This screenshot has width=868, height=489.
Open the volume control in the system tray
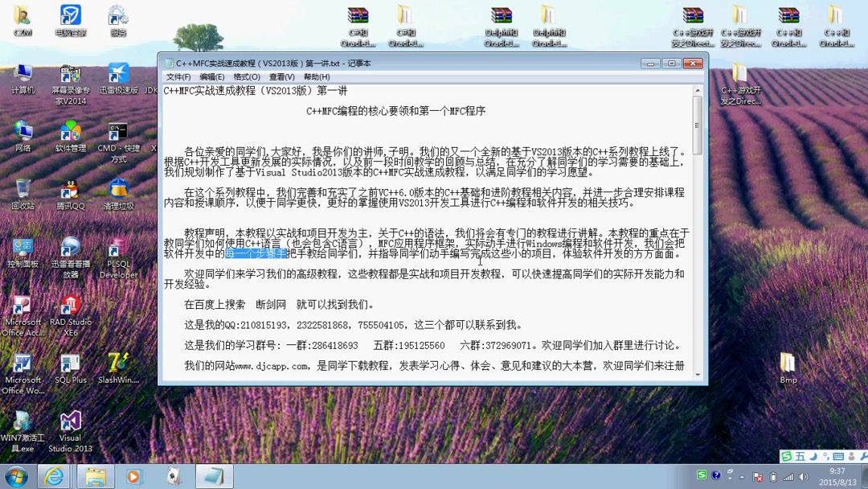pos(802,476)
